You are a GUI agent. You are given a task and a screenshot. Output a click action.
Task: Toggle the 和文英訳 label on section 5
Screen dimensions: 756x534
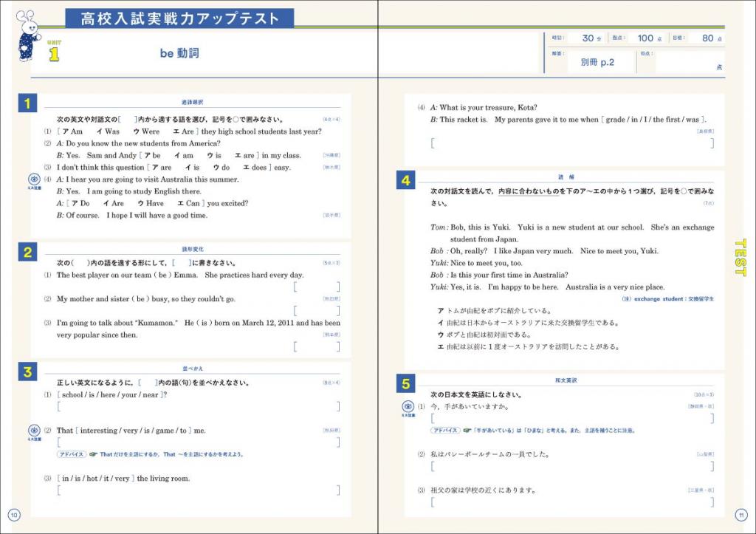(566, 381)
